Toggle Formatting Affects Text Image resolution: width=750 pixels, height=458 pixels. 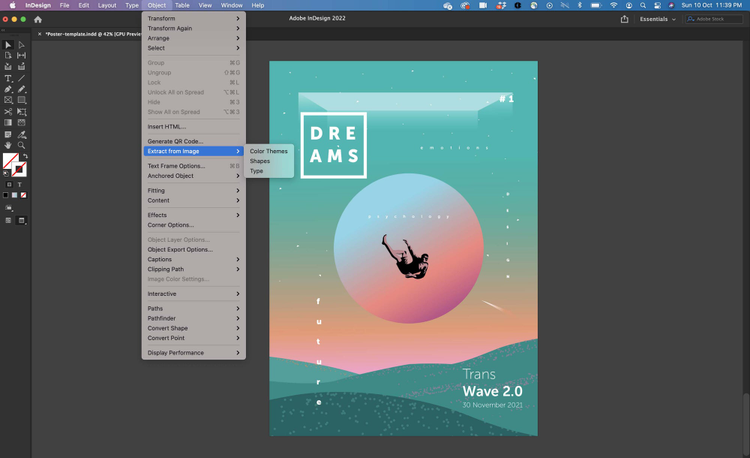[20, 185]
